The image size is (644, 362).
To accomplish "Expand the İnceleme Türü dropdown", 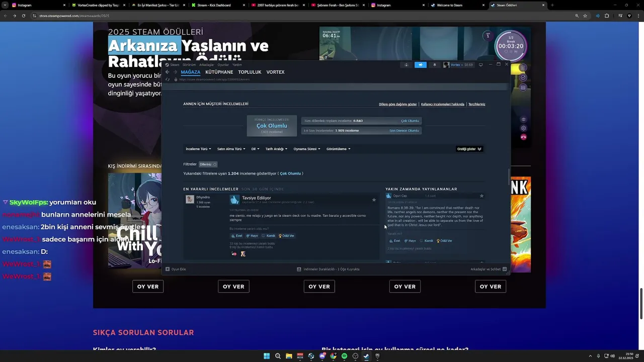I will click(198, 149).
